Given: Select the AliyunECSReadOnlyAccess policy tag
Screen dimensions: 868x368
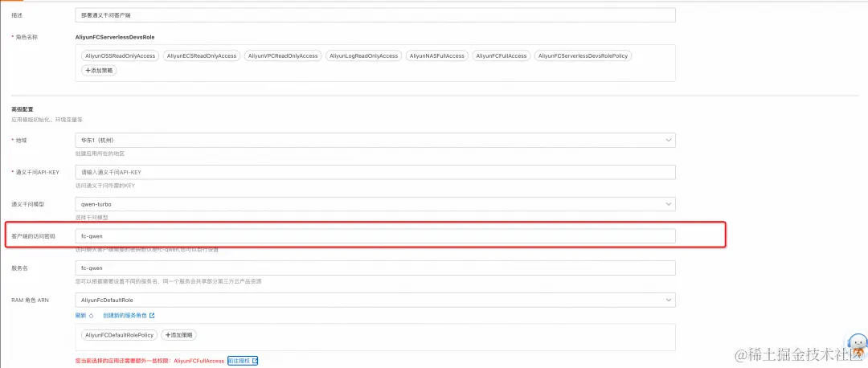Looking at the screenshot, I should coord(202,56).
